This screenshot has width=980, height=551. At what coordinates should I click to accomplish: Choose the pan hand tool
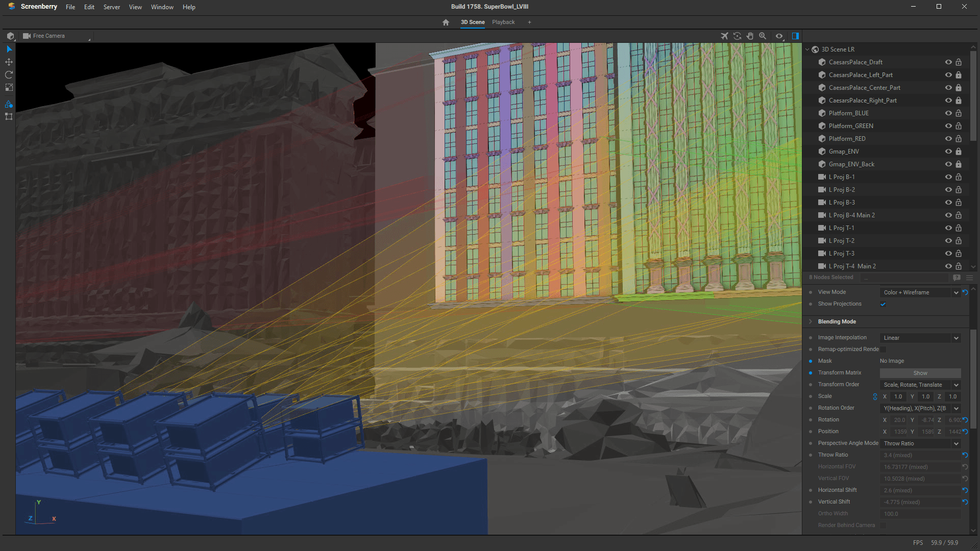pyautogui.click(x=750, y=36)
